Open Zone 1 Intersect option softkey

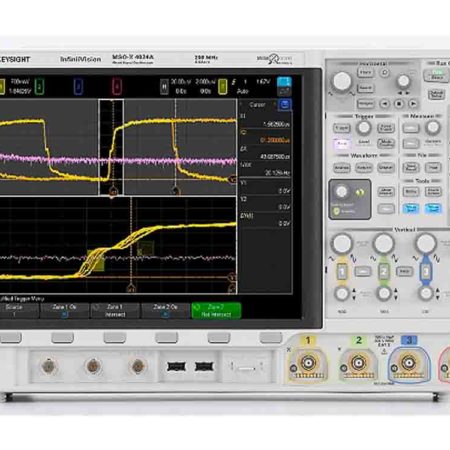tap(115, 310)
